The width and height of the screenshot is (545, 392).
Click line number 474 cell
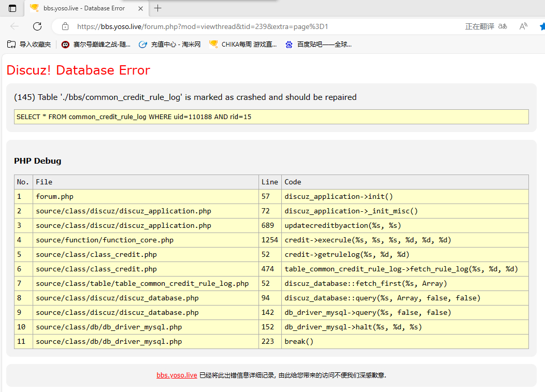[270, 269]
